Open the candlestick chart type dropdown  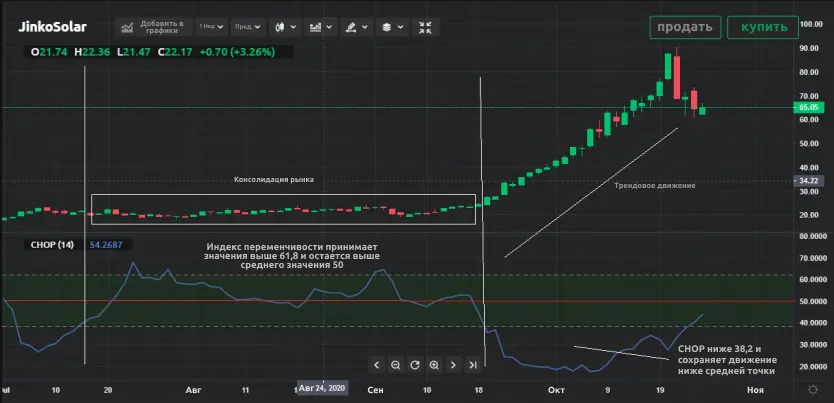tap(285, 27)
